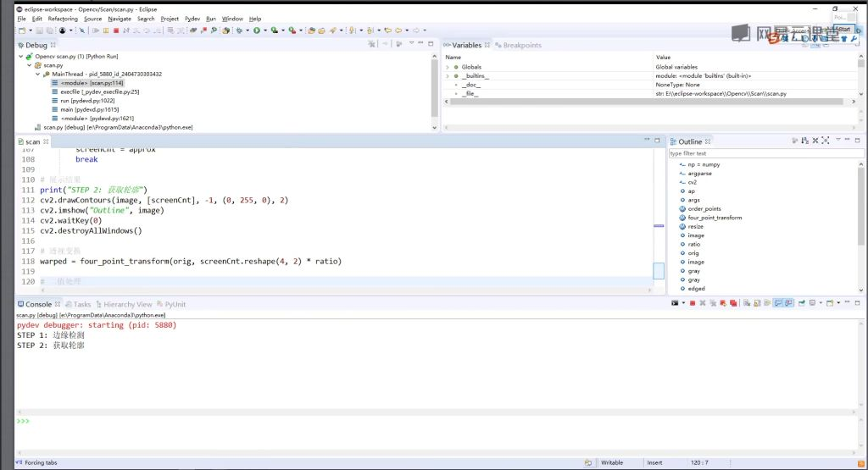Viewport: 868px width, 470px height.
Task: Click the Outline panel vertical scrollbar
Action: pos(861,206)
